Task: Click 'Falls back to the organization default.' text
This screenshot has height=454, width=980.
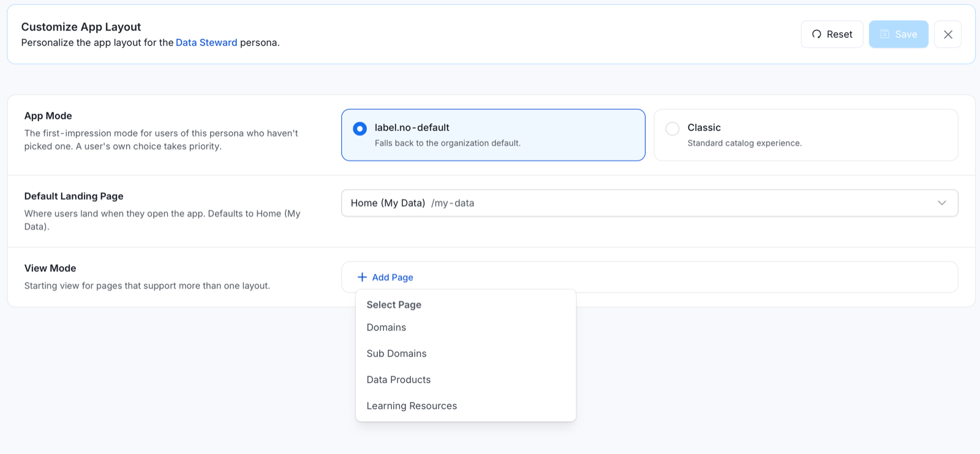Action: pos(448,143)
